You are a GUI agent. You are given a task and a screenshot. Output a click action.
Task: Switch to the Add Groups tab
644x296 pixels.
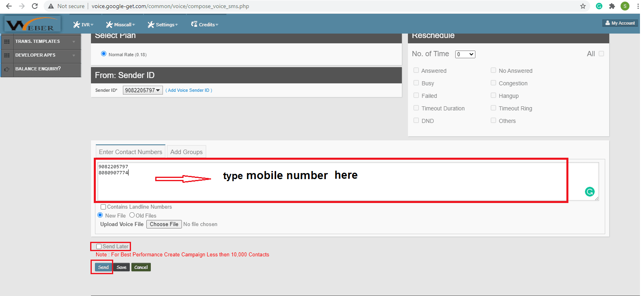[186, 152]
